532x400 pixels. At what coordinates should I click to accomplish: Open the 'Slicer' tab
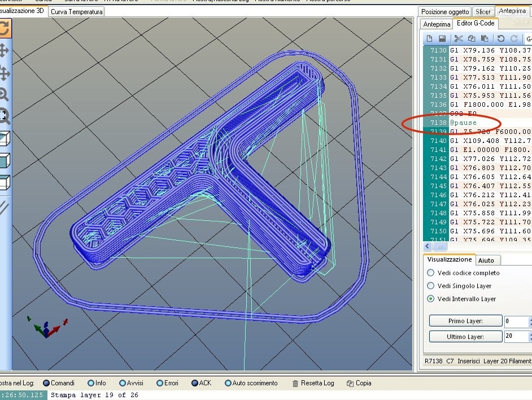[x=483, y=12]
